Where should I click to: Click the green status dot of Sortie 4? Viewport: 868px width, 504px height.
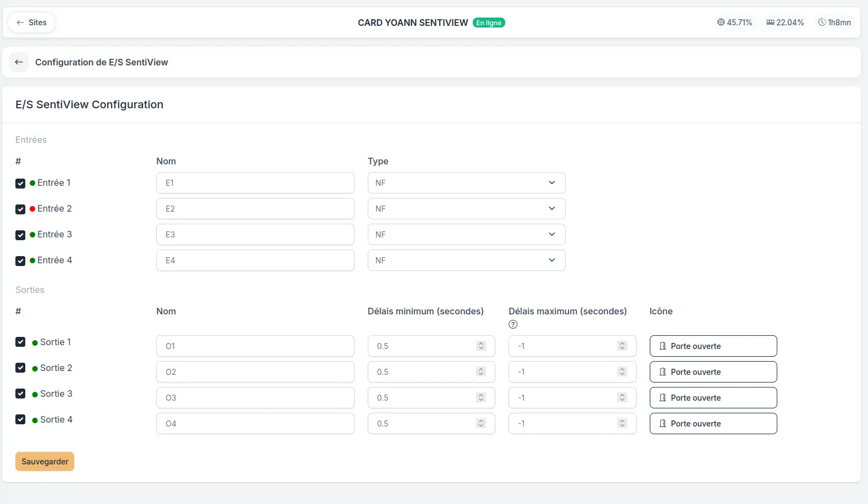(x=35, y=420)
